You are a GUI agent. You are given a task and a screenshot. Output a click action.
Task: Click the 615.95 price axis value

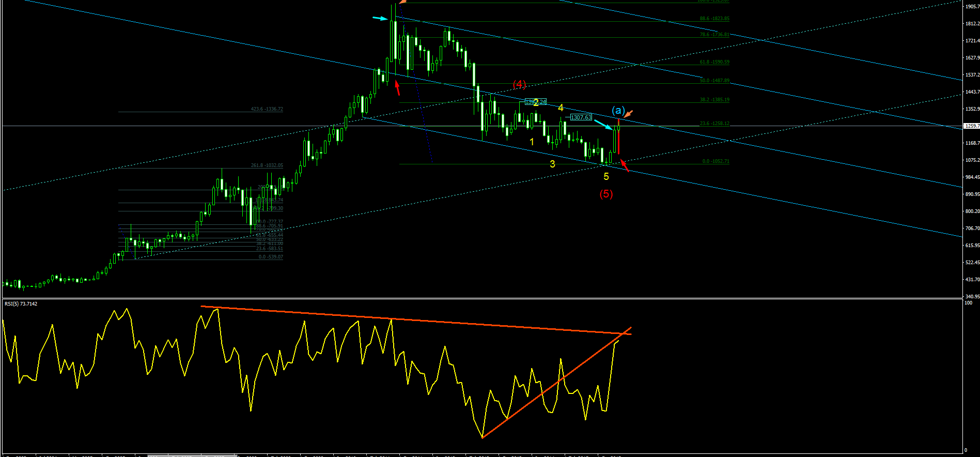(972, 246)
